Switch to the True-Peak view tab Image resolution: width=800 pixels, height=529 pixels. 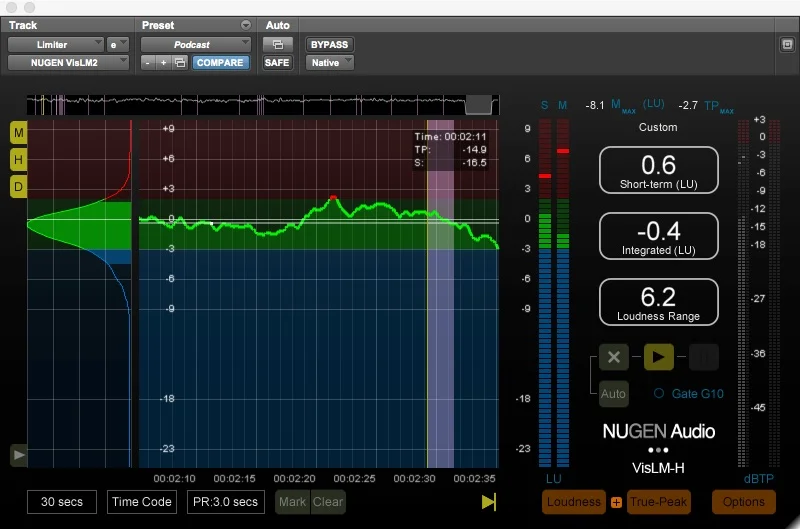pyautogui.click(x=658, y=502)
